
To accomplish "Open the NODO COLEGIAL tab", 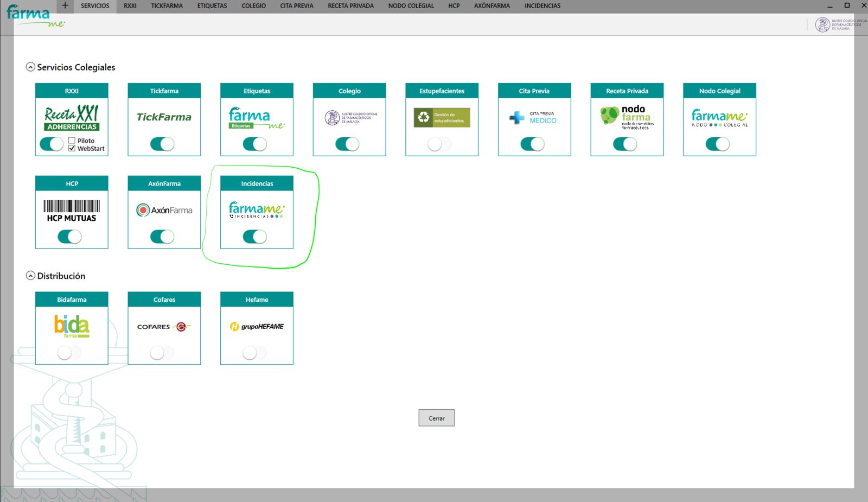I will pos(411,6).
